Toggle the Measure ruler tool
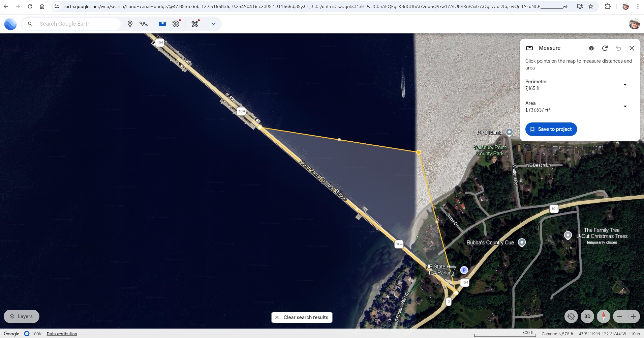The height and width of the screenshot is (338, 644). tap(162, 24)
